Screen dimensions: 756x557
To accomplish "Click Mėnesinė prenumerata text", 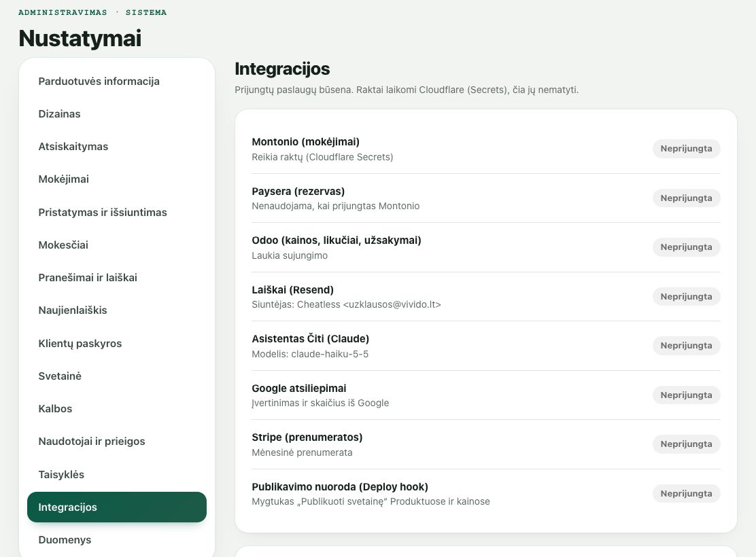I will click(303, 453).
